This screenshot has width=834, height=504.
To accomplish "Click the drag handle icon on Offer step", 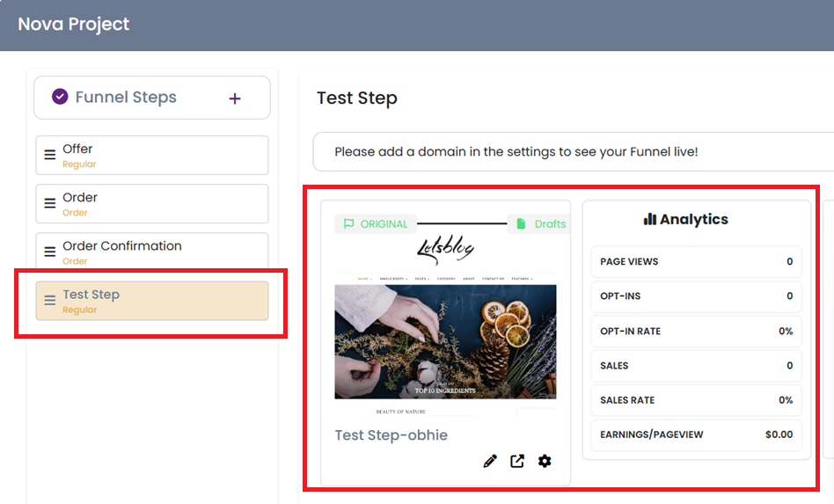I will coord(50,155).
